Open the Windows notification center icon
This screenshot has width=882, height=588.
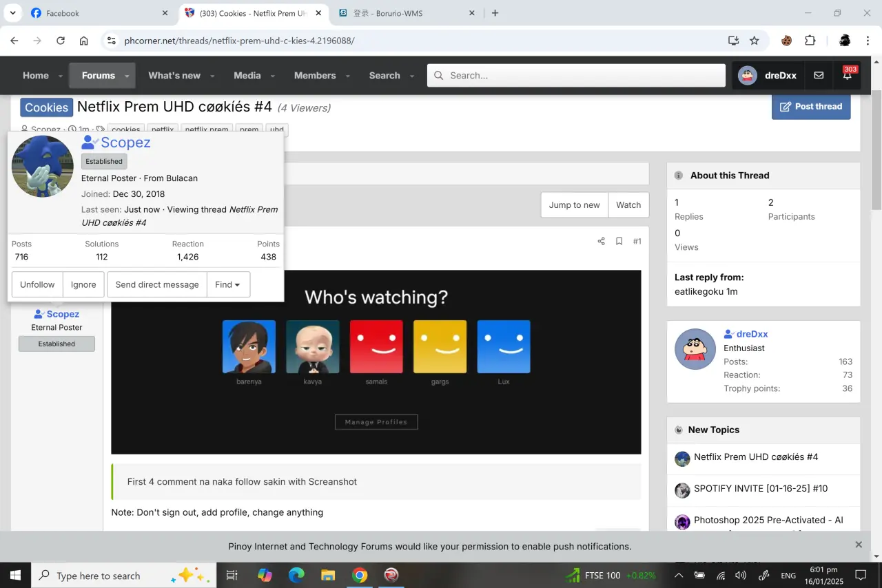(861, 575)
